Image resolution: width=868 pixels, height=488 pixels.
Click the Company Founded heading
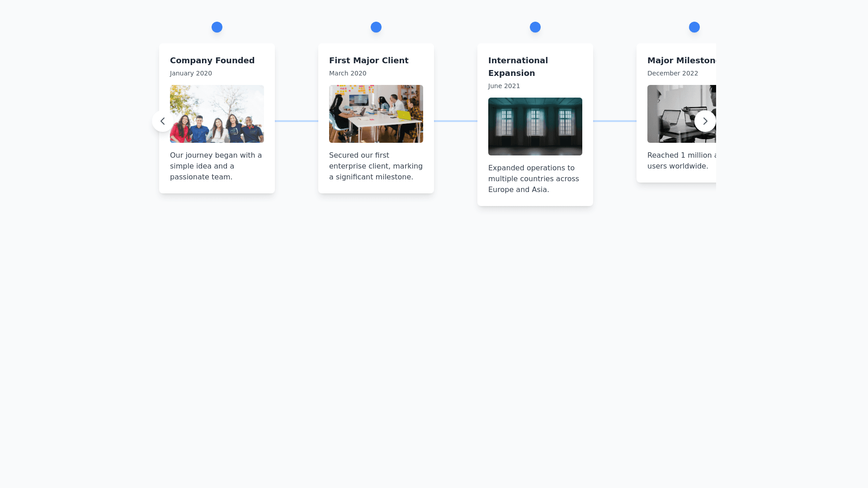[x=212, y=61]
